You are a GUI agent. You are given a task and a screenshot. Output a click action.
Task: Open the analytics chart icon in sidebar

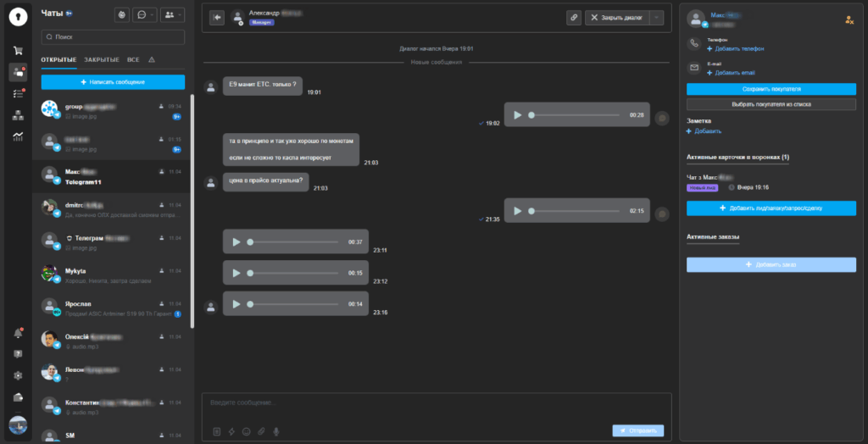pyautogui.click(x=18, y=136)
